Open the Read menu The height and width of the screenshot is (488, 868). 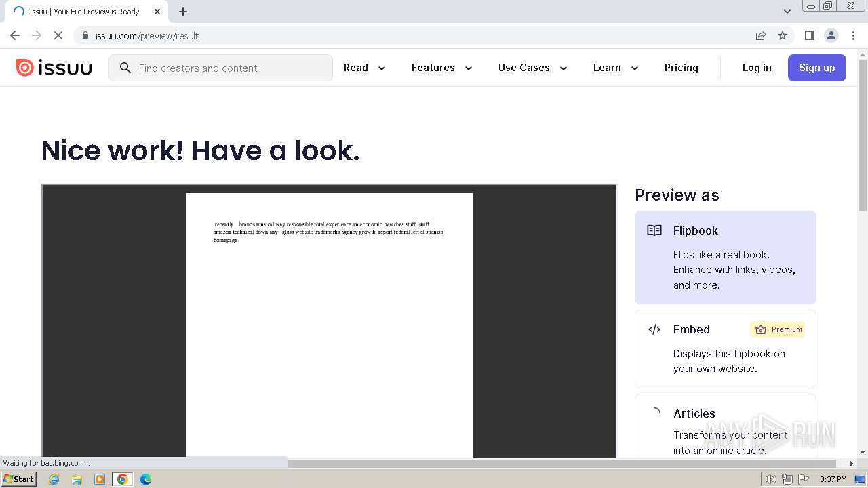click(x=356, y=68)
